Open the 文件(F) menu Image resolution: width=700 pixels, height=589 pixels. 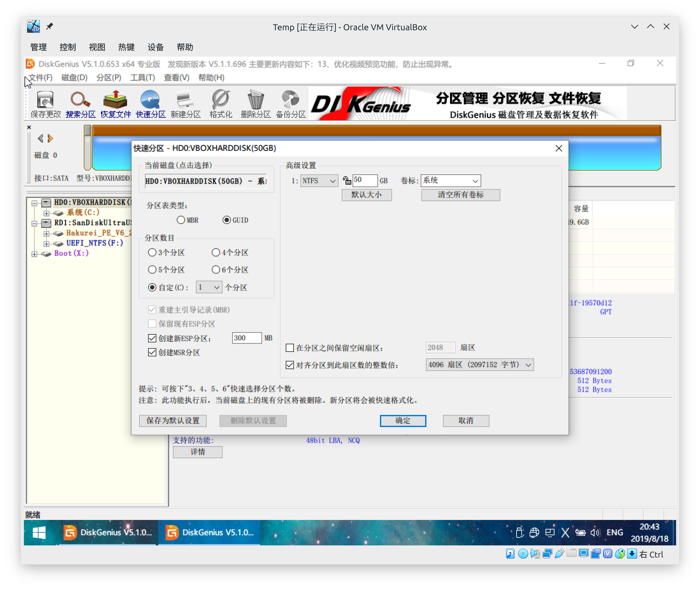[x=40, y=77]
